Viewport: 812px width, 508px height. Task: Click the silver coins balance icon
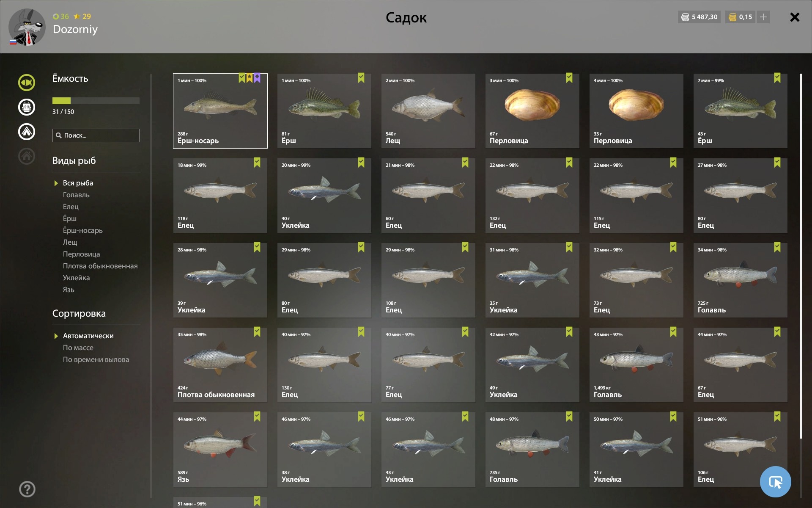click(685, 17)
